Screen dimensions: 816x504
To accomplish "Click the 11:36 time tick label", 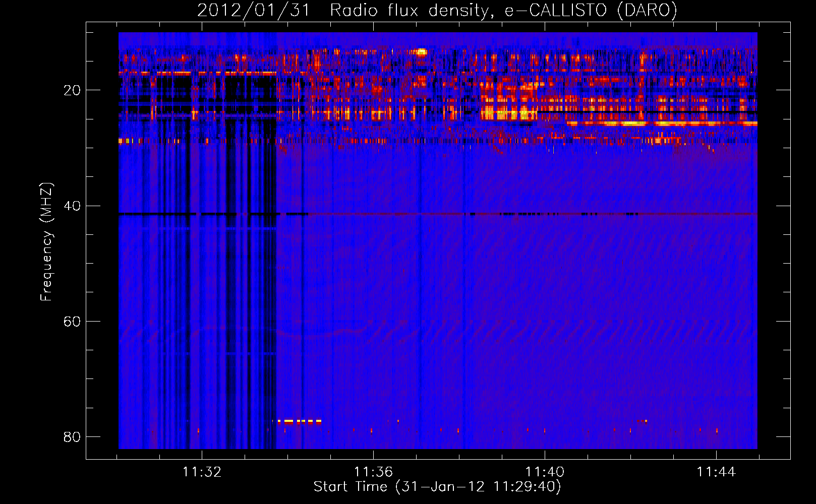I will coord(373,472).
